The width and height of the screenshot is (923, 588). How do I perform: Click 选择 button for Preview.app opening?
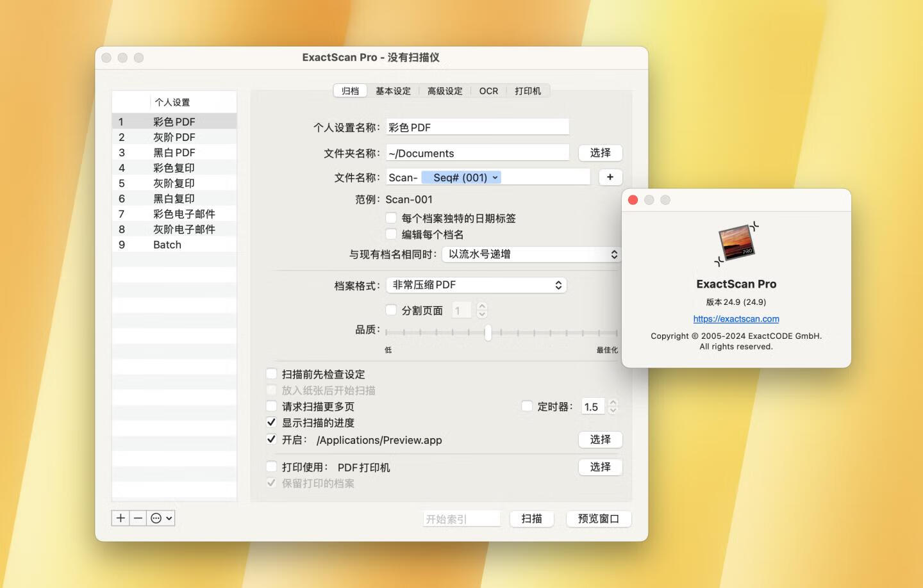tap(601, 439)
